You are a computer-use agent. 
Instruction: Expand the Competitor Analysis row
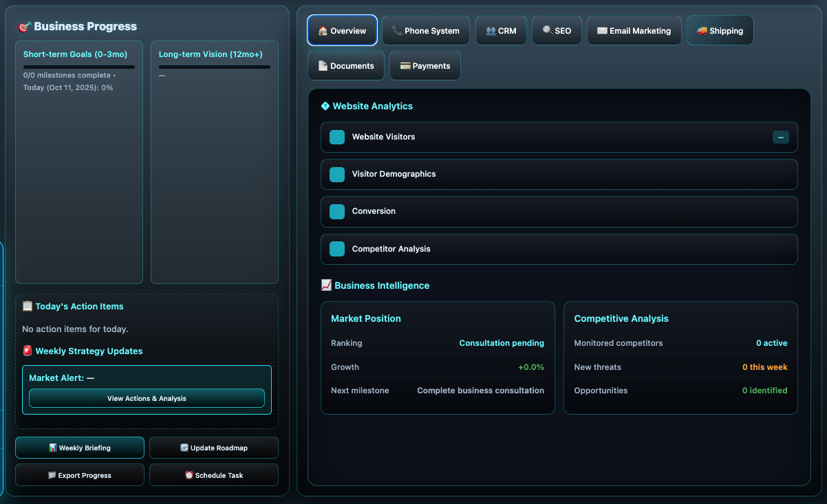tap(559, 249)
